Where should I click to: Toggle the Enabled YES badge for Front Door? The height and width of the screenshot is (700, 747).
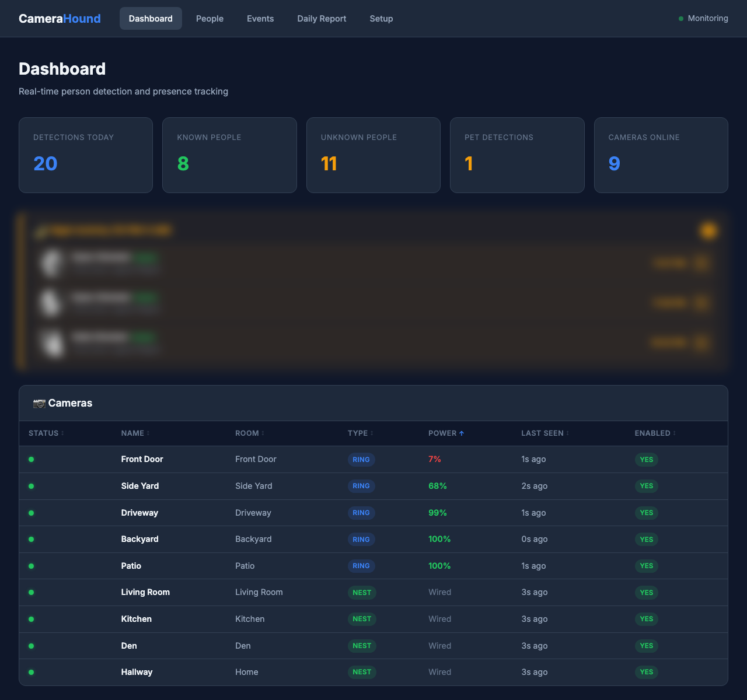point(646,460)
